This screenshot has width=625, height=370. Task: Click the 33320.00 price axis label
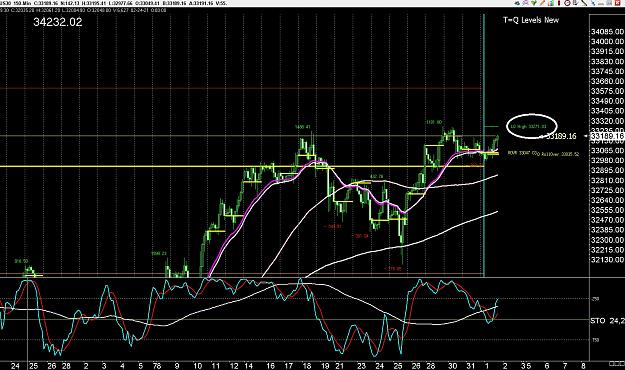pos(607,121)
